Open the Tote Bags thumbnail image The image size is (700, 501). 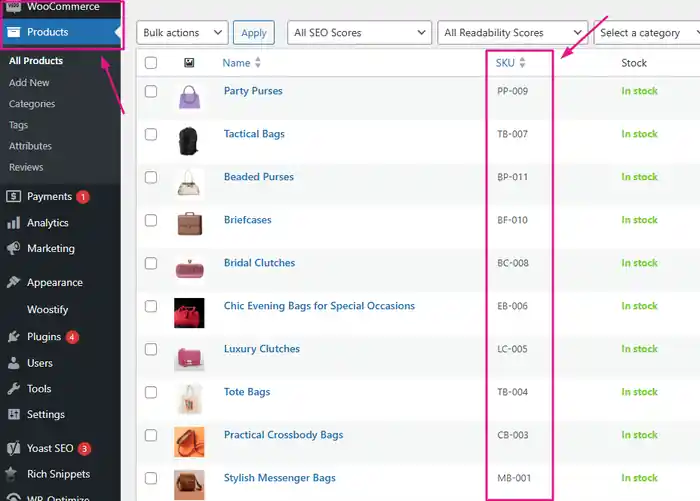coord(190,399)
